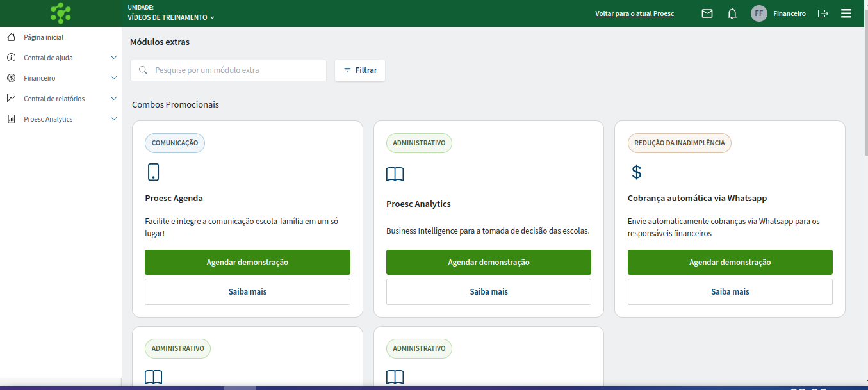Click the Proesc green logo
The height and width of the screenshot is (390, 868).
point(61,13)
